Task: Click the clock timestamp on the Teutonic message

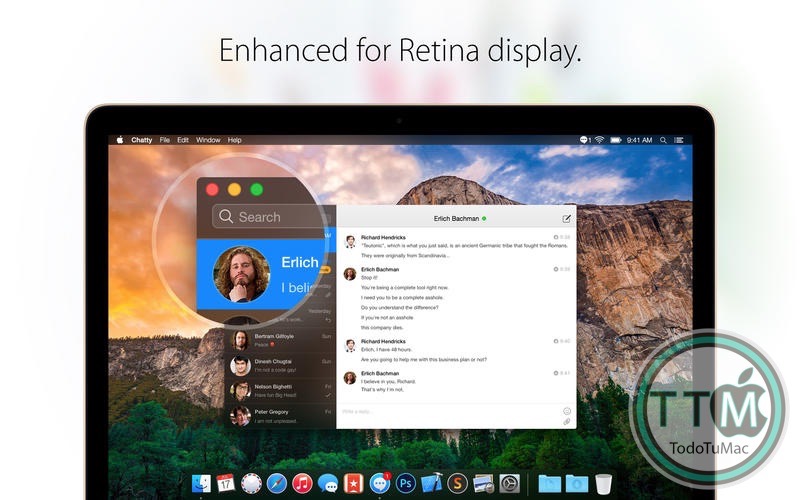Action: (x=562, y=237)
